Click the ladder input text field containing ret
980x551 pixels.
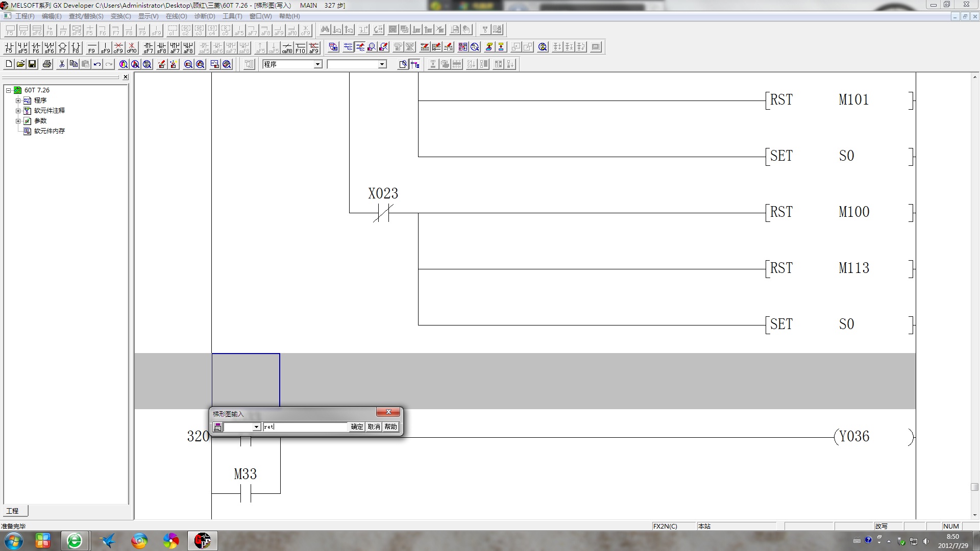[x=305, y=427]
